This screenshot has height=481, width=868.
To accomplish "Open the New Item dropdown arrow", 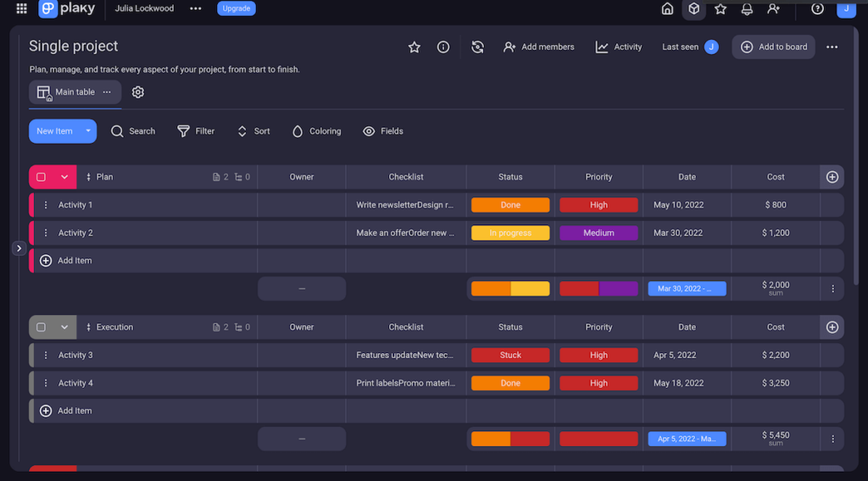I will tap(88, 131).
